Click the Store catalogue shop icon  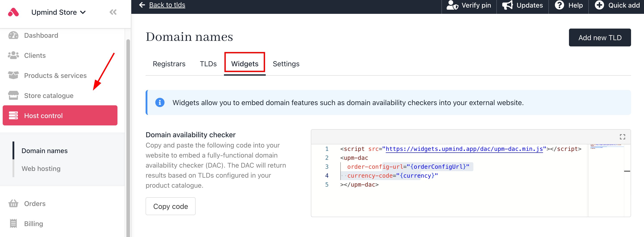[13, 95]
